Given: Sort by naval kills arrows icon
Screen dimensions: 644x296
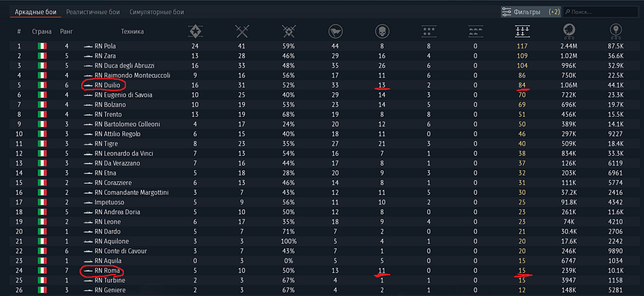Looking at the screenshot, I should coord(522,31).
